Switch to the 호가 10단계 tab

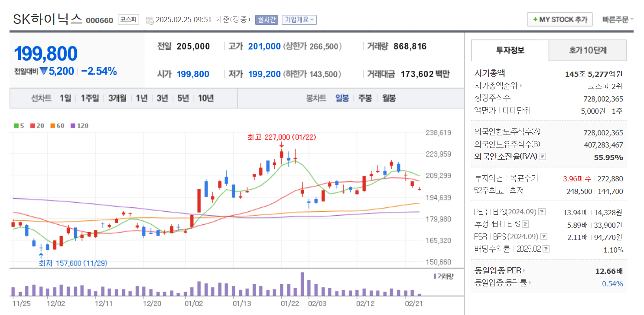(x=588, y=50)
